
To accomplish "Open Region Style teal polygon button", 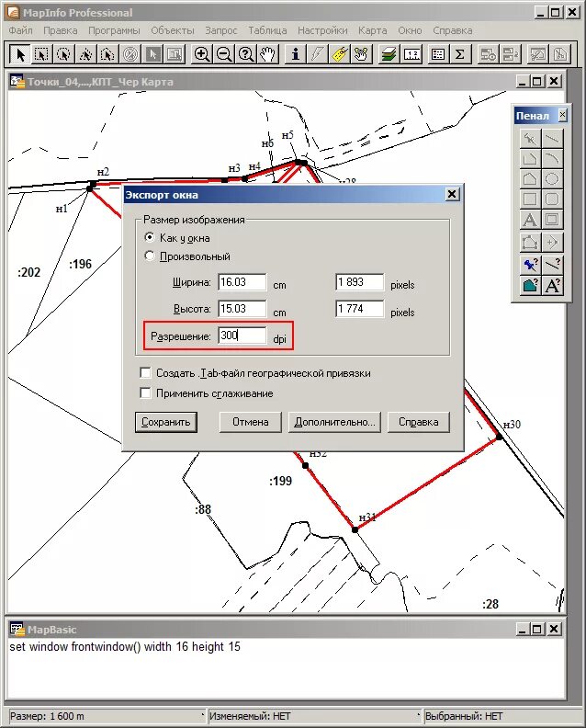I will click(530, 285).
